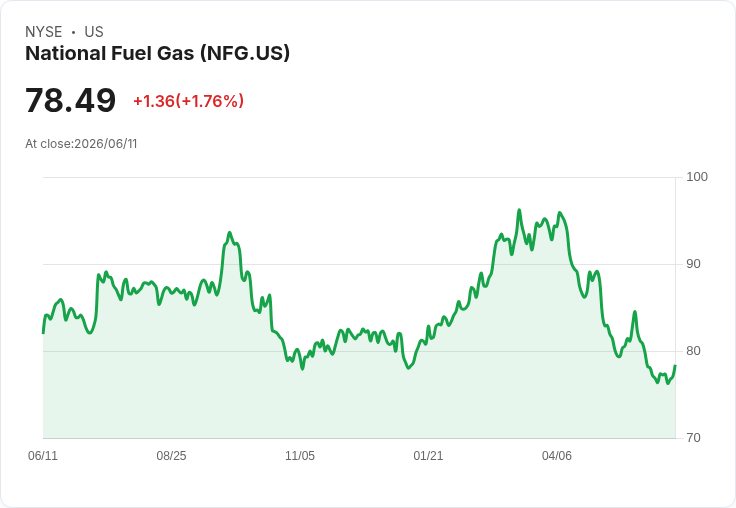
Task: Click the 04/06 x-axis date label
Action: 557,456
